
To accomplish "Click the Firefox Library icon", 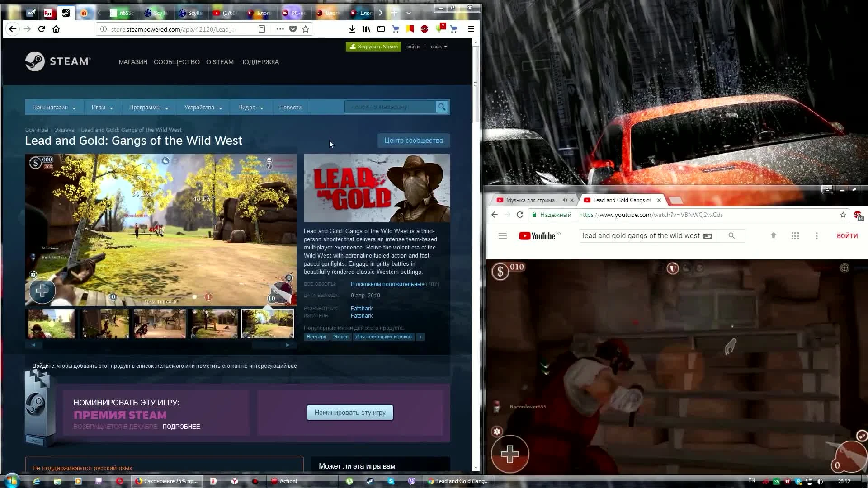I will click(367, 29).
